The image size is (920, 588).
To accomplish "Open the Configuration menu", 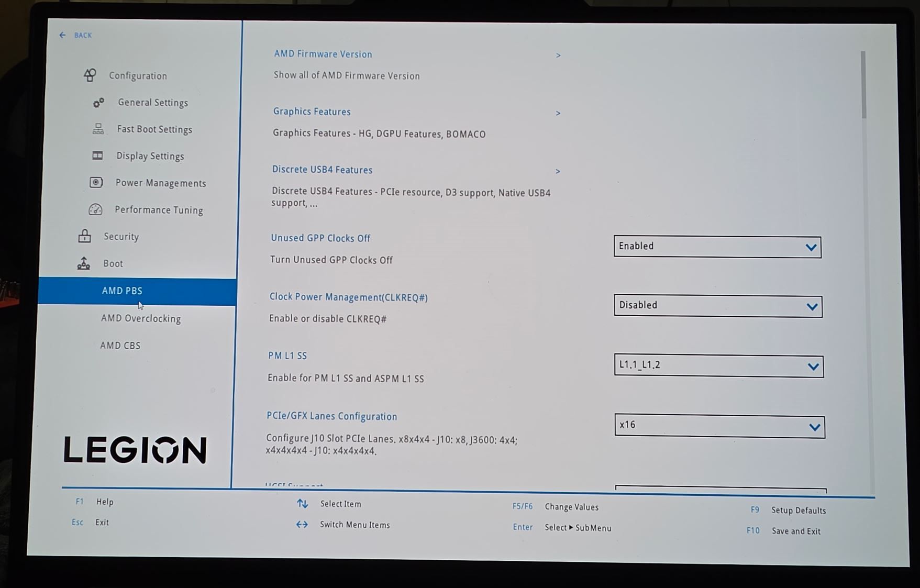I will 138,75.
